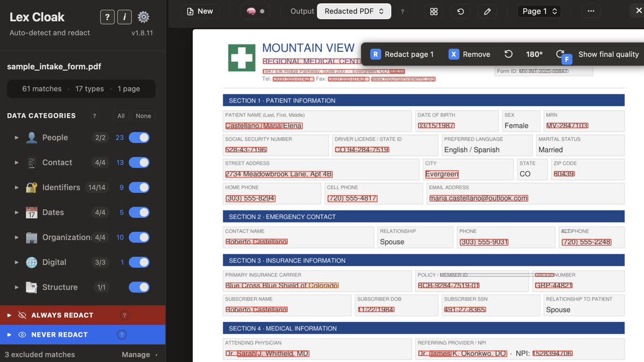Click the Structure document icon

click(x=32, y=287)
